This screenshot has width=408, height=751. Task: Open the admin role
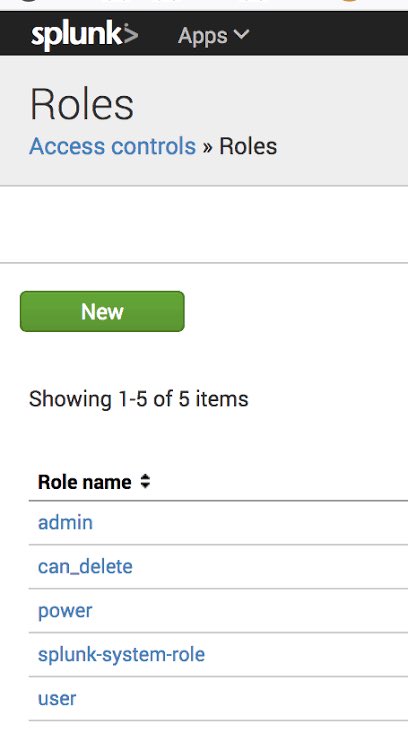pyautogui.click(x=65, y=523)
